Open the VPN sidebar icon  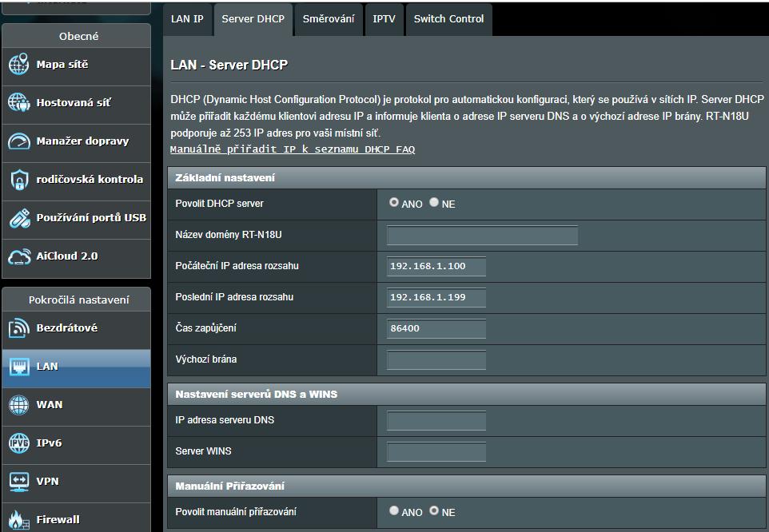tap(18, 482)
